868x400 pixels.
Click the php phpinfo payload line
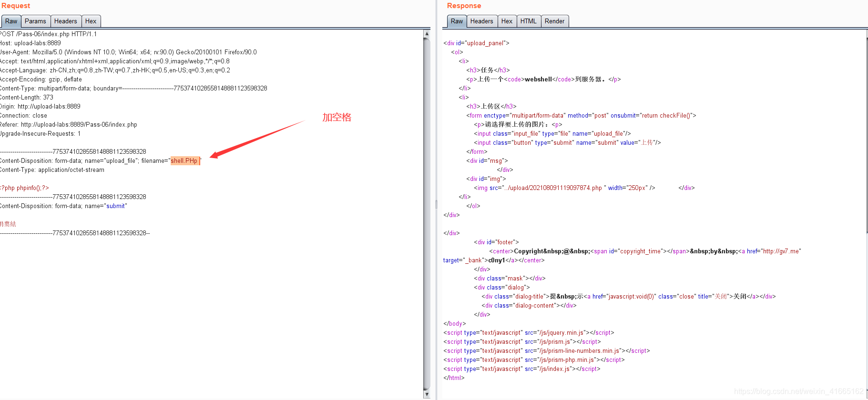tap(24, 188)
